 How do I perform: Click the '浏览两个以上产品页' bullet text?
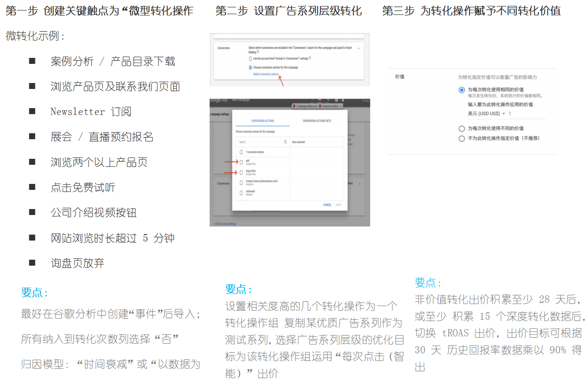(99, 162)
